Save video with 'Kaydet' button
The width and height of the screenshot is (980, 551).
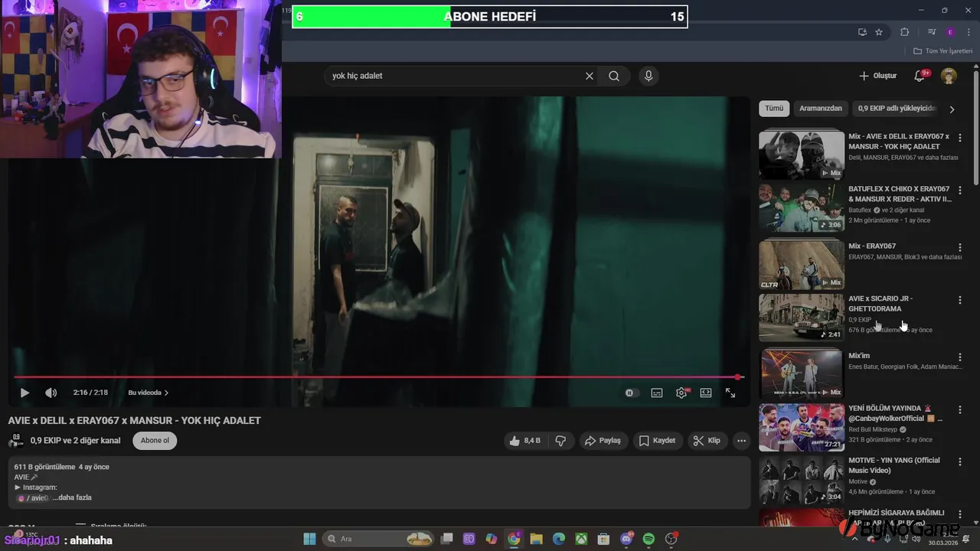(658, 441)
